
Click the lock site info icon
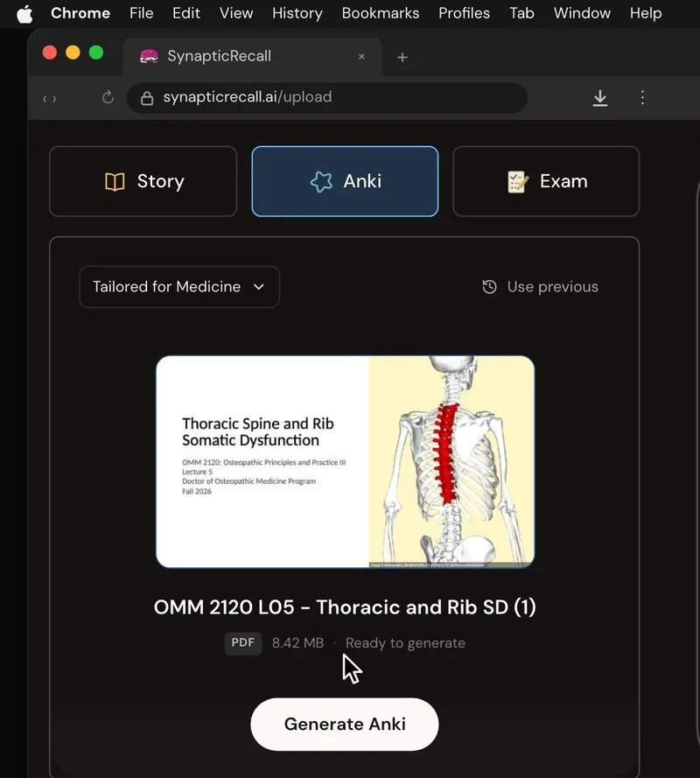pyautogui.click(x=147, y=98)
